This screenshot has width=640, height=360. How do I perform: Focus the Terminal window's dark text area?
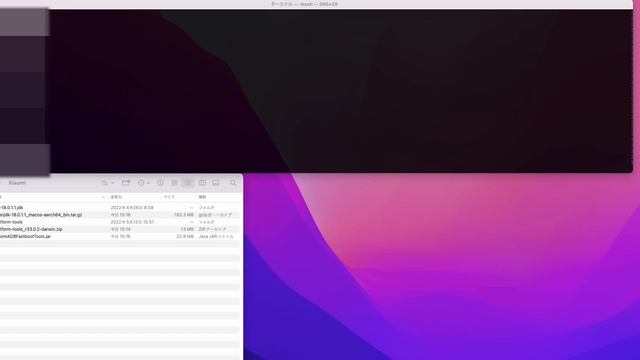coord(341,91)
